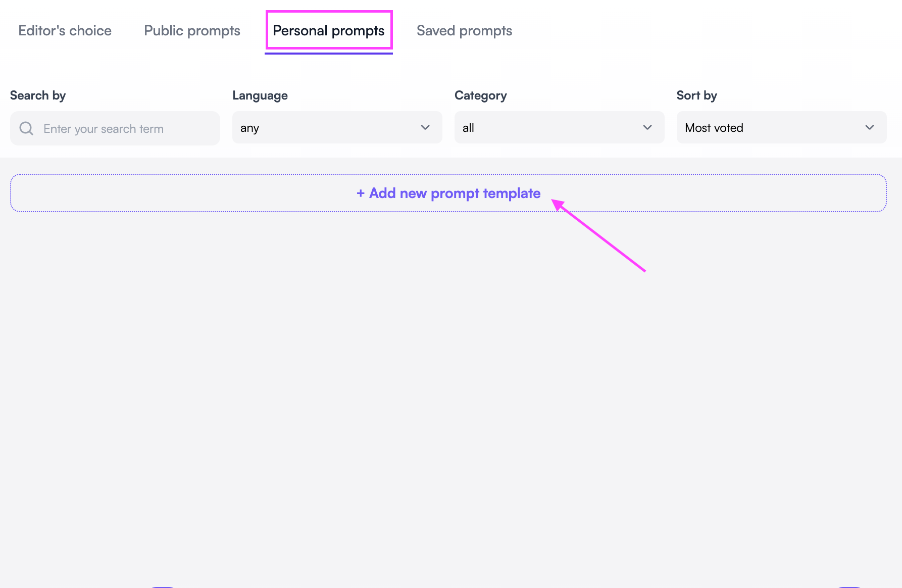Viewport: 902px width, 588px height.
Task: Click the 'Add new prompt template' link text
Action: tap(454, 193)
